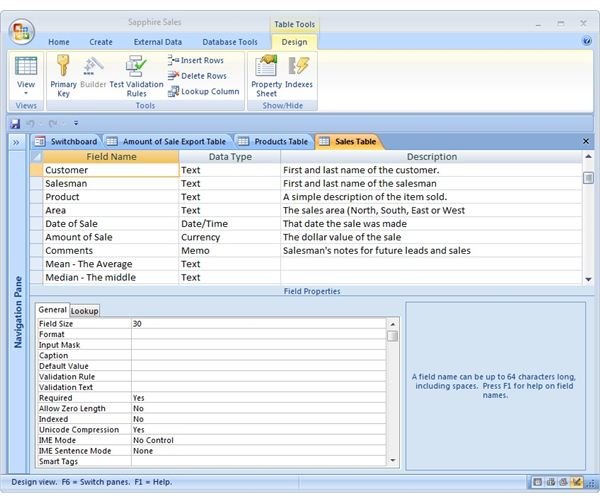The height and width of the screenshot is (497, 600).
Task: Click the Input Mask property field
Action: (x=258, y=345)
